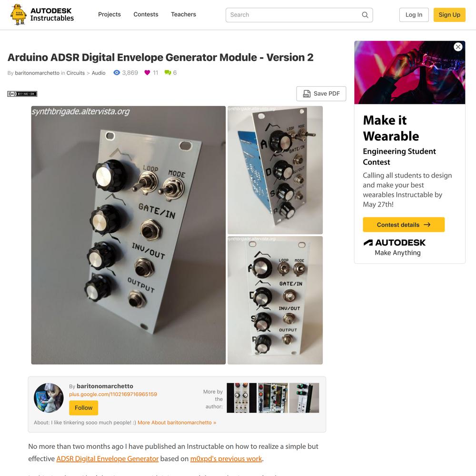Open the Contests menu item
The image size is (476, 476).
pyautogui.click(x=146, y=14)
